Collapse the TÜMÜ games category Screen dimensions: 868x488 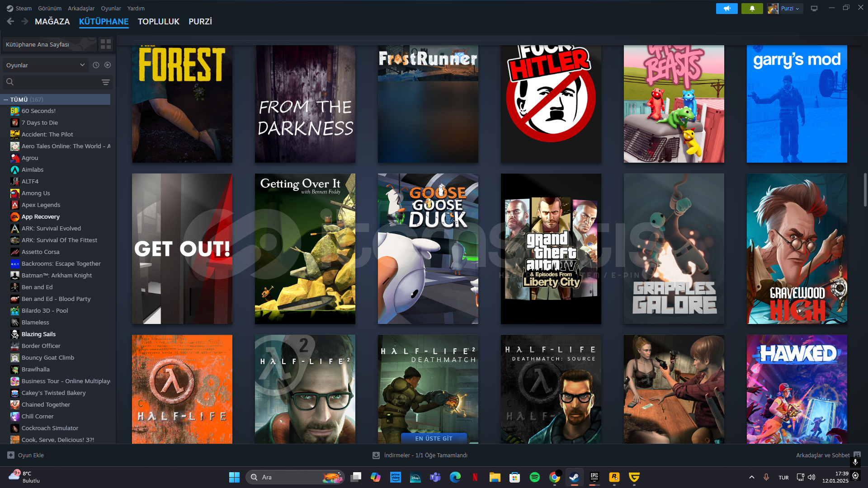pyautogui.click(x=6, y=99)
